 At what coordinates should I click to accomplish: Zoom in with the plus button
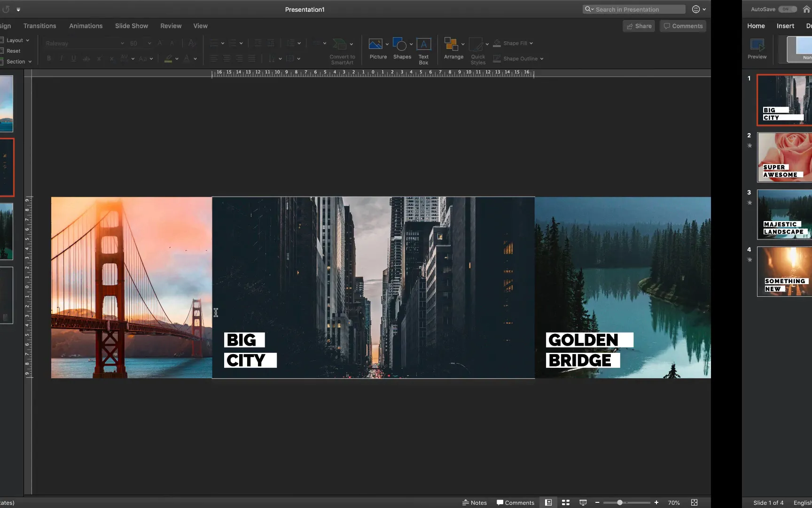pos(656,502)
